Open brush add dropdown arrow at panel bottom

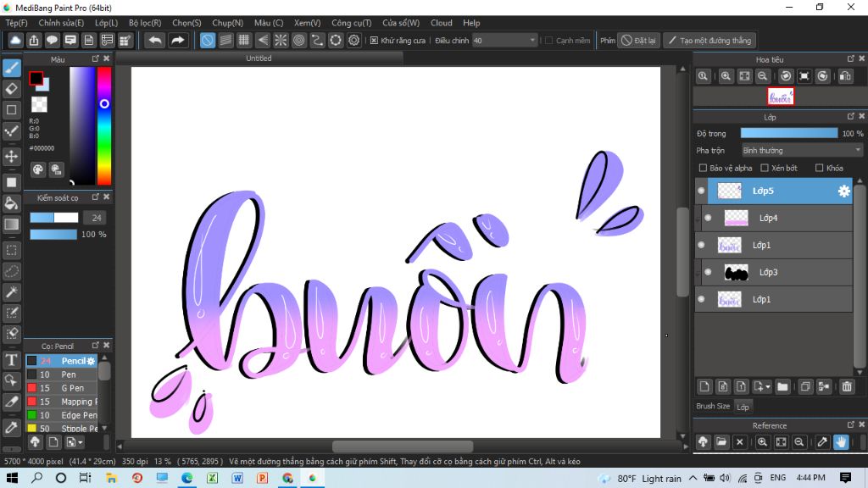pyautogui.click(x=81, y=442)
